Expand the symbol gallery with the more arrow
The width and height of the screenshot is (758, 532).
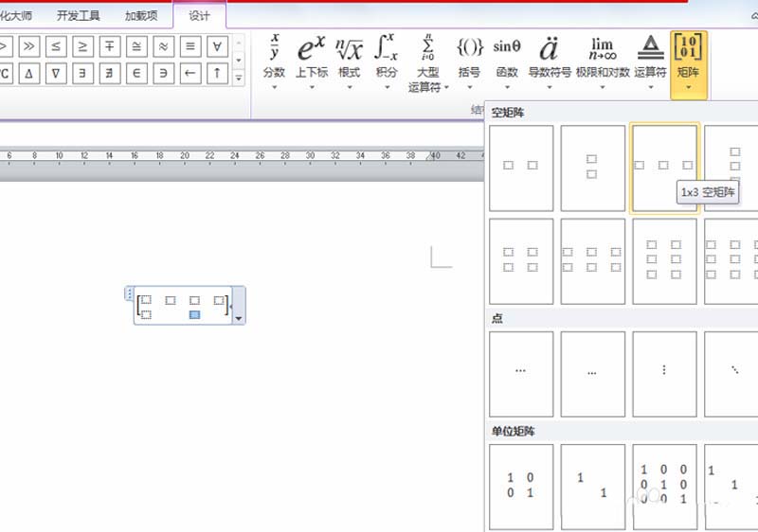click(x=239, y=76)
